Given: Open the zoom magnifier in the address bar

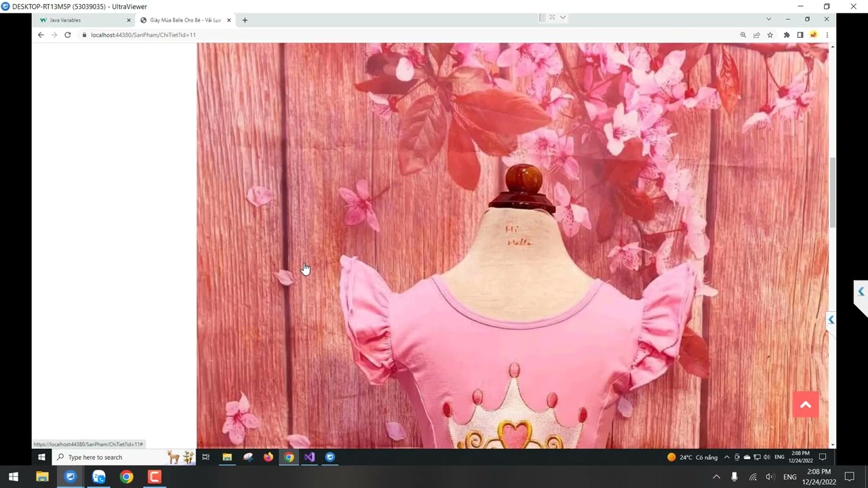Looking at the screenshot, I should click(x=743, y=35).
